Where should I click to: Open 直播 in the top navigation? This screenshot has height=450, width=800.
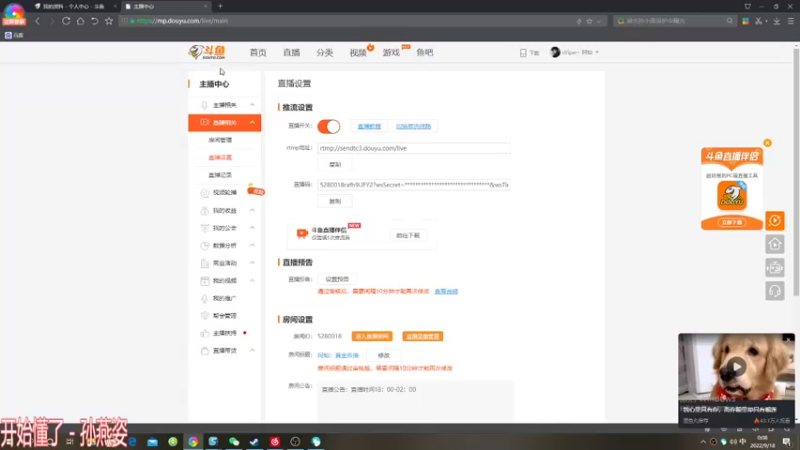pos(291,53)
